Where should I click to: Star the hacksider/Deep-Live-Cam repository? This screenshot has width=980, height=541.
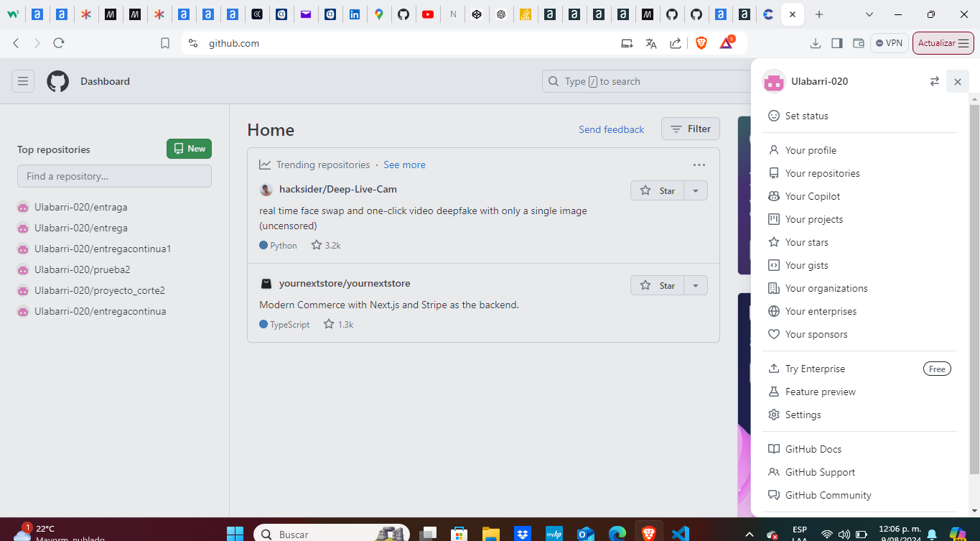[658, 190]
